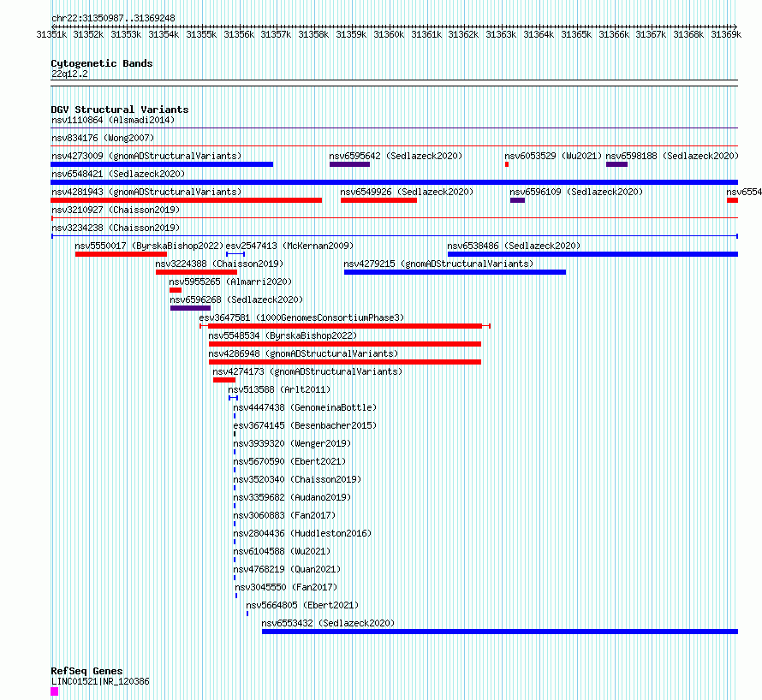This screenshot has width=762, height=700.
Task: Open the nsv1110864 (Alsmadi2014) label
Action: (x=113, y=120)
